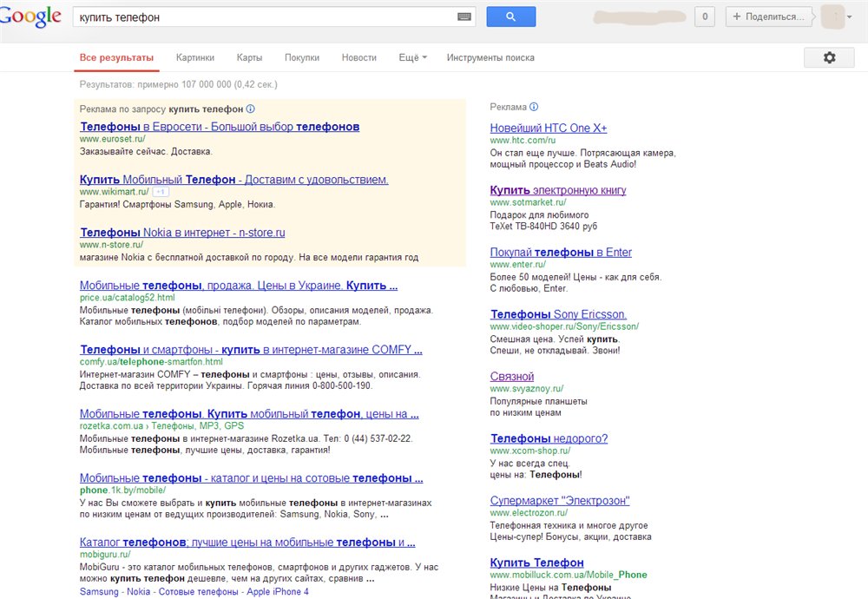Open 'Телефоны недорого?' ad
The image size is (868, 599).
pyautogui.click(x=549, y=438)
